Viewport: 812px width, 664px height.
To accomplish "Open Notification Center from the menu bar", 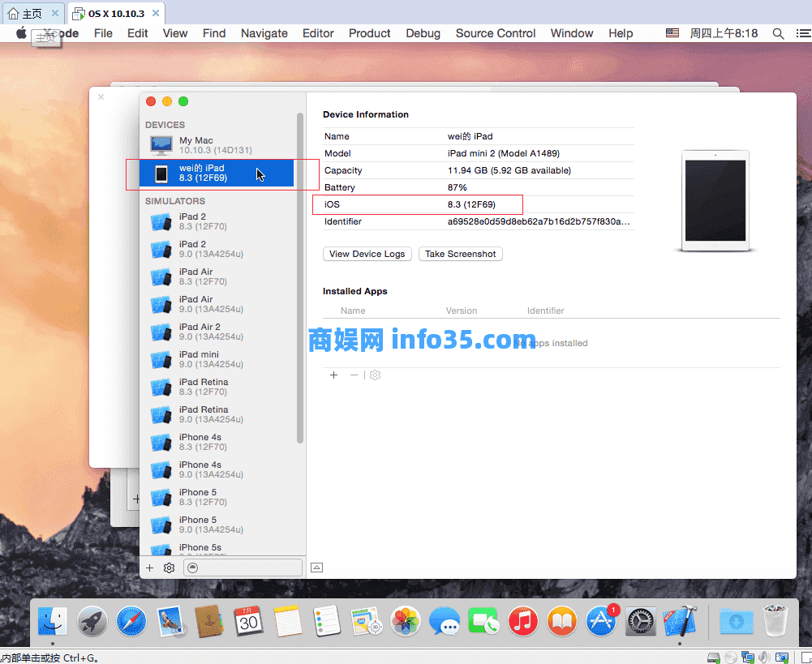I will (x=803, y=33).
